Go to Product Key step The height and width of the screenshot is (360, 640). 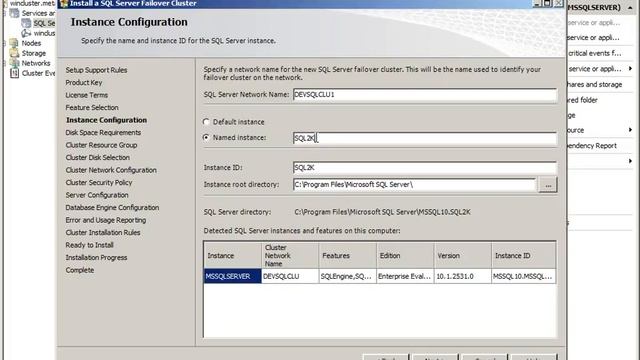pyautogui.click(x=84, y=82)
